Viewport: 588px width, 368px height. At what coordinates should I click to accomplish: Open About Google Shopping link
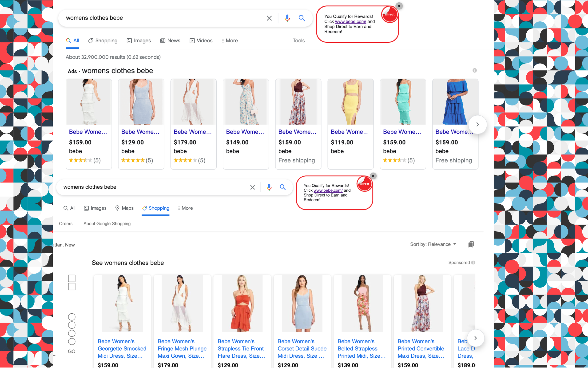107,223
